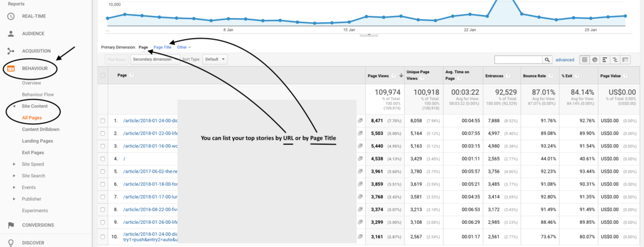
Task: Switch to the pie chart percentage view
Action: [594, 60]
